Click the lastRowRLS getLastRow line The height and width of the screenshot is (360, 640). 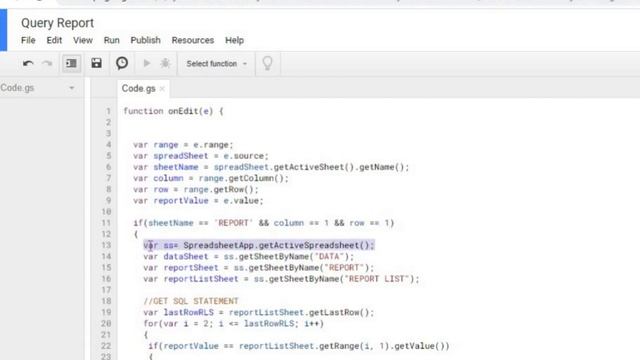click(x=258, y=312)
